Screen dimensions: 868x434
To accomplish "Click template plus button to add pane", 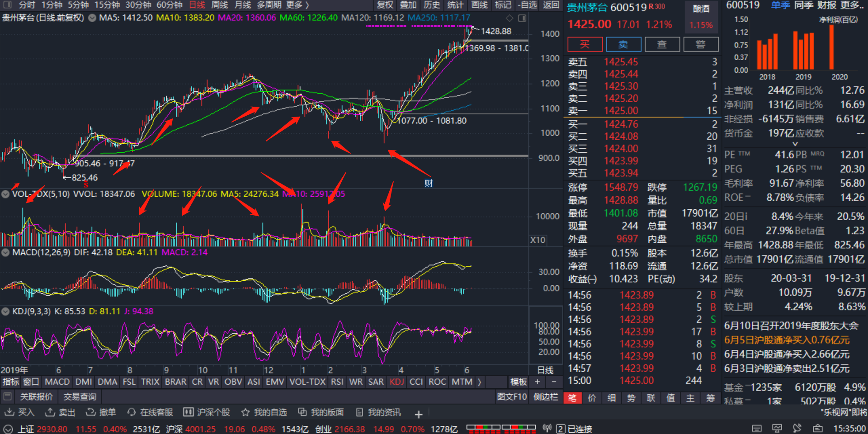I will [x=537, y=382].
